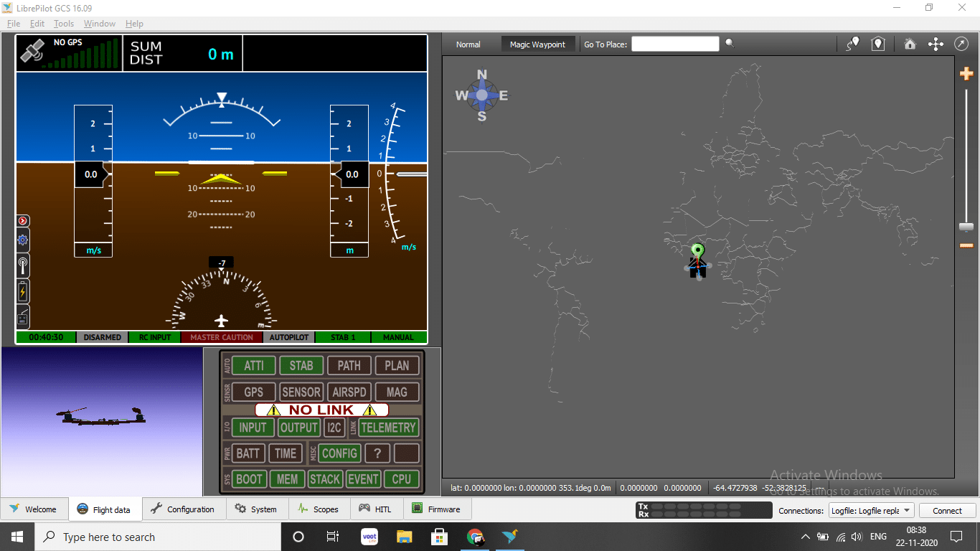Screen dimensions: 980x551
Task: Click the RC transmitter icon in PFD
Action: point(23,316)
